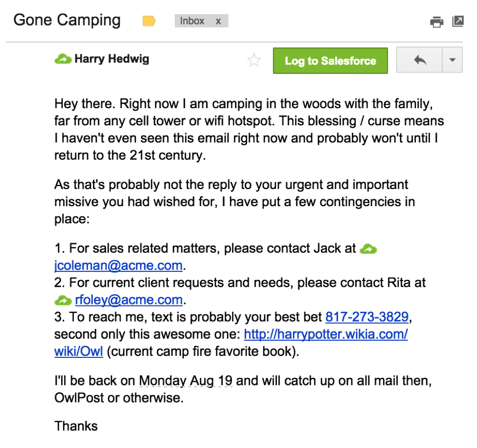This screenshot has width=477, height=448.
Task: Click the cloud icon before rfoley@acme.com
Action: tap(63, 300)
